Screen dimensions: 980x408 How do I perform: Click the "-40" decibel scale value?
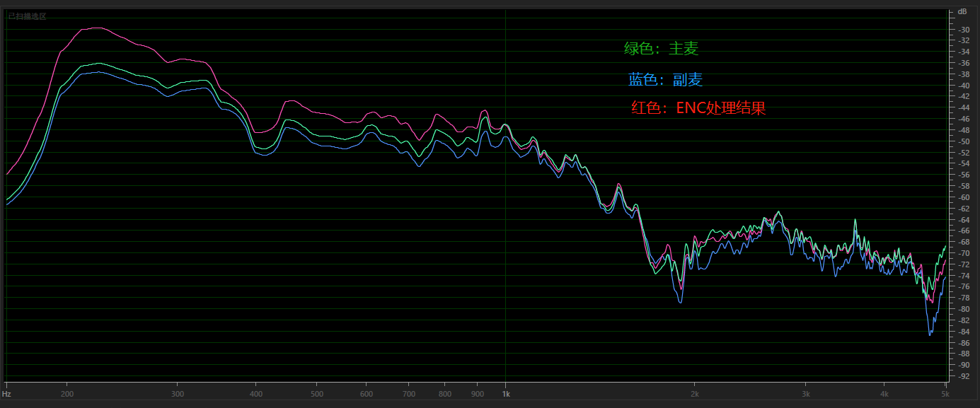tap(963, 86)
